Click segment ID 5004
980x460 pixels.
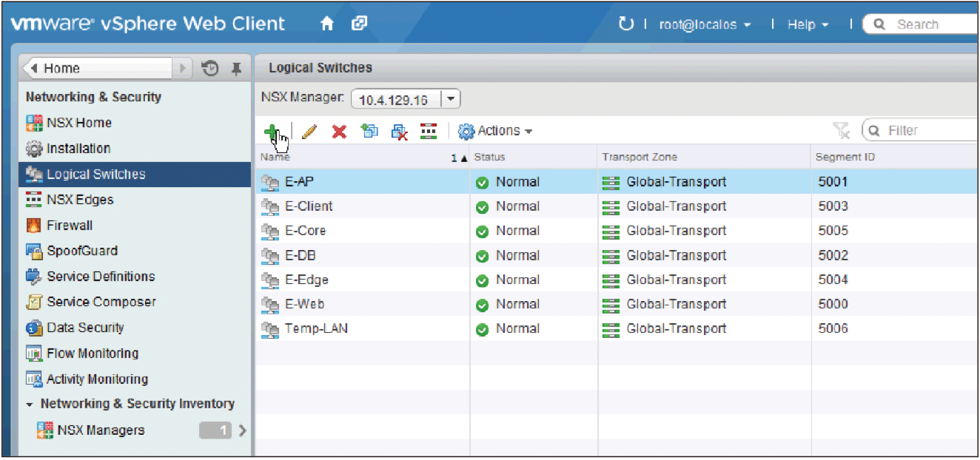[x=833, y=280]
